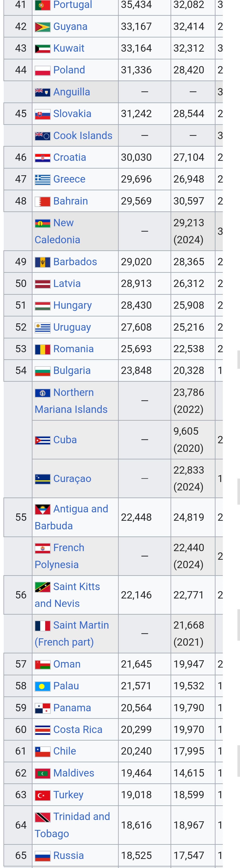Viewport: 240px width, 868px height.
Task: Click the Slovakia flag icon
Action: (42, 114)
